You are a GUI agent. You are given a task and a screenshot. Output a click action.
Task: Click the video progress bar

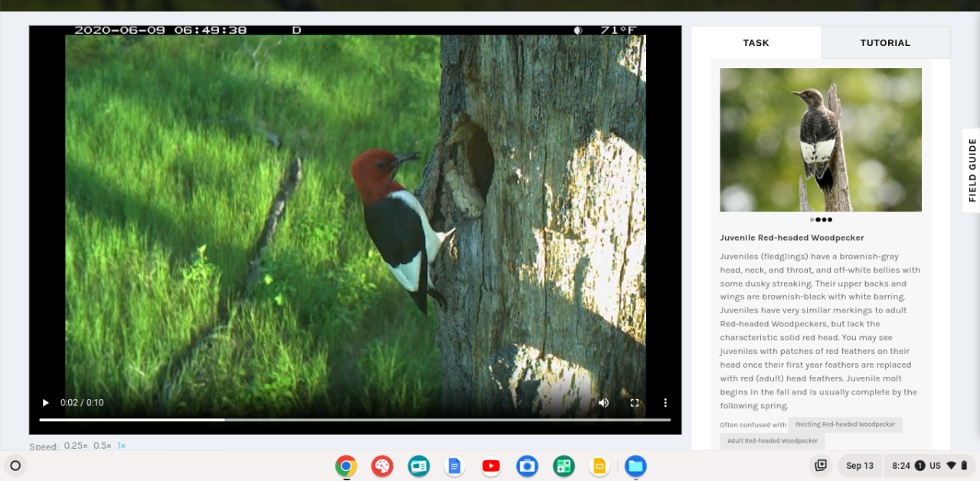pyautogui.click(x=355, y=420)
